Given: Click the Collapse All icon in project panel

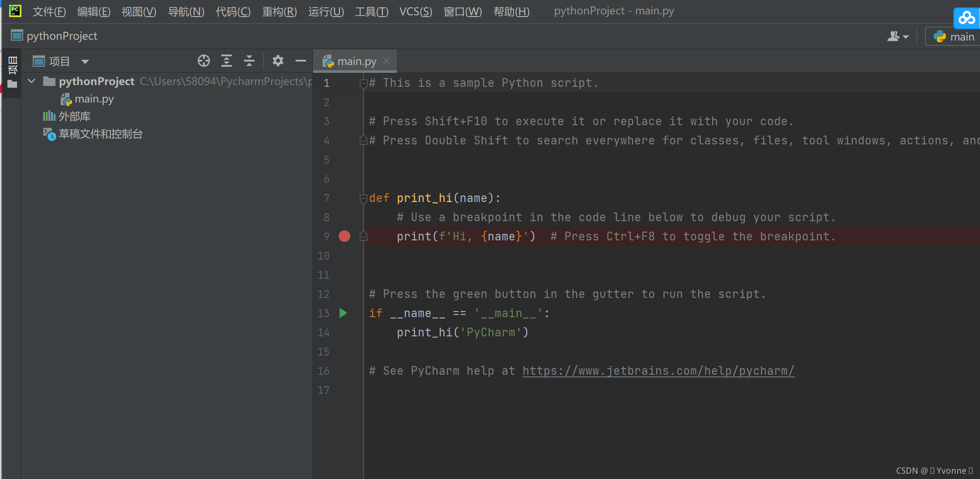Looking at the screenshot, I should (x=249, y=61).
